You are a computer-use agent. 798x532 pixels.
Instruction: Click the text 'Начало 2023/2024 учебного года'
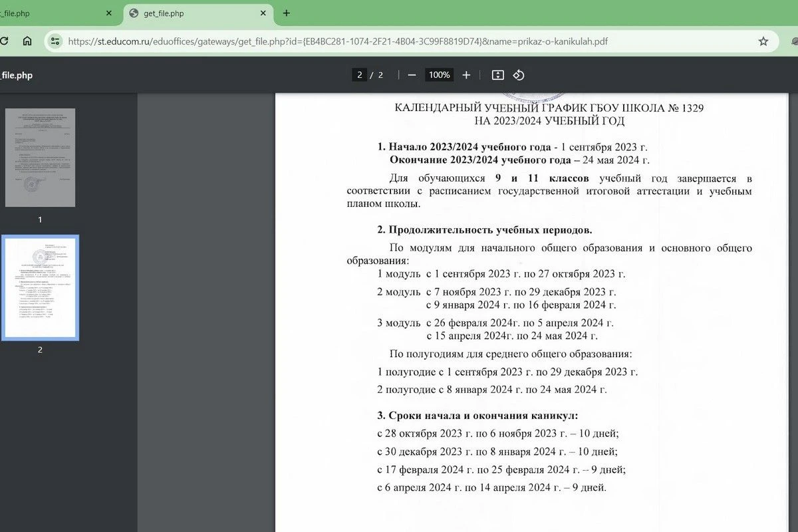[x=470, y=147]
